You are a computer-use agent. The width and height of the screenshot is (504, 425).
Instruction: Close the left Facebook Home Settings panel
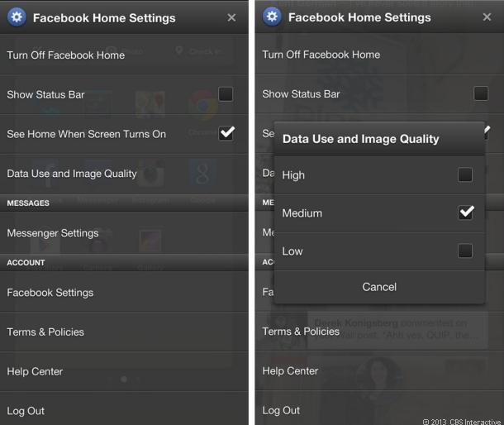click(x=231, y=17)
